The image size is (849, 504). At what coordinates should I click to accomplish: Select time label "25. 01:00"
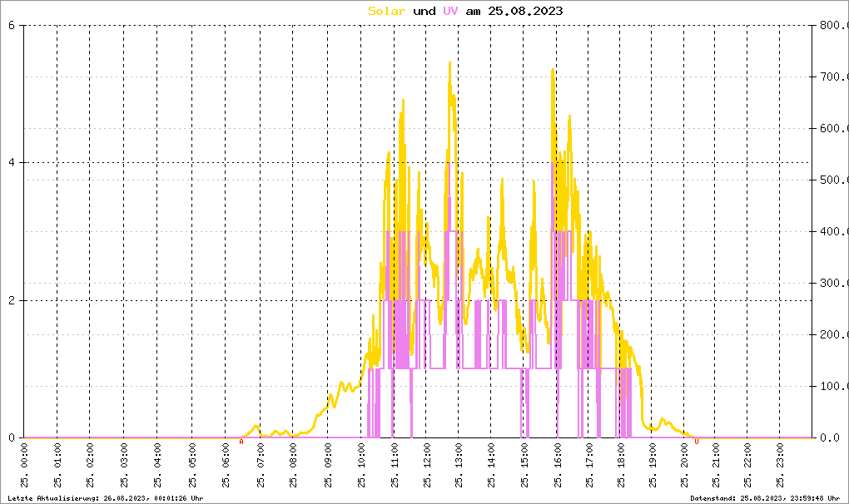point(58,466)
